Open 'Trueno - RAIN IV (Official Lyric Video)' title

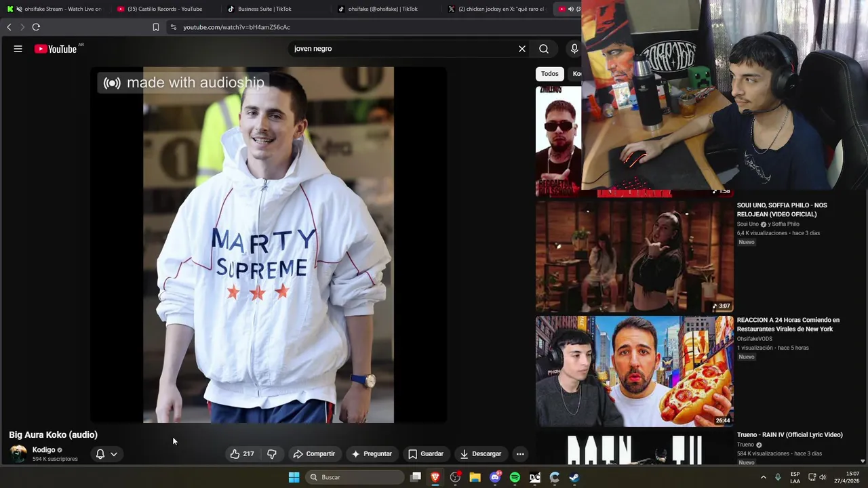coord(790,434)
